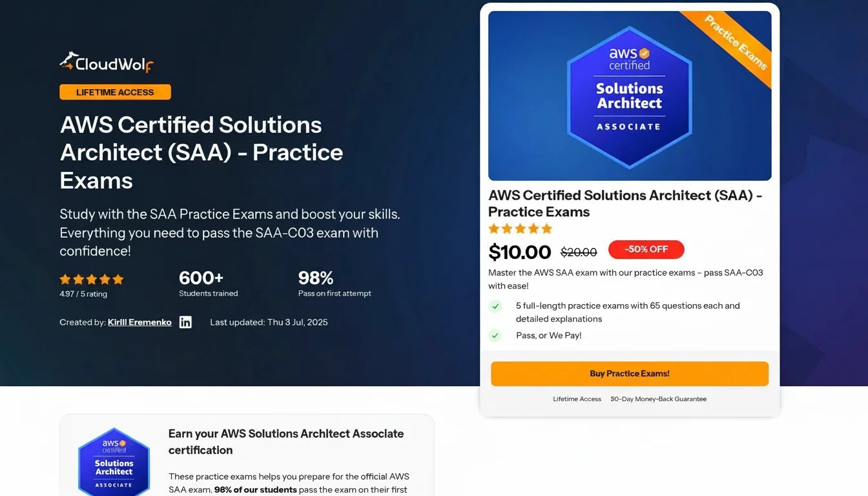Click the -50% OFF discount badge
Screen dimensions: 868x496
coord(646,249)
